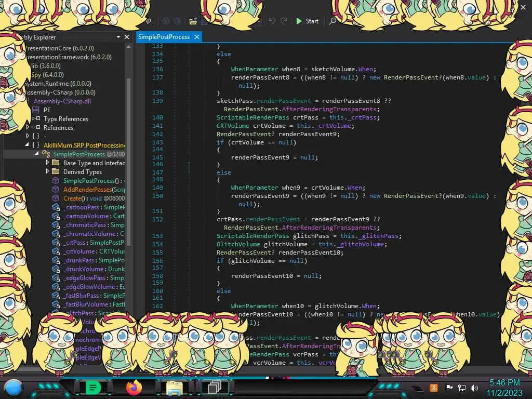Click the Assembly Explorer scrollbar up arrow
The image size is (532, 399).
point(129,47)
